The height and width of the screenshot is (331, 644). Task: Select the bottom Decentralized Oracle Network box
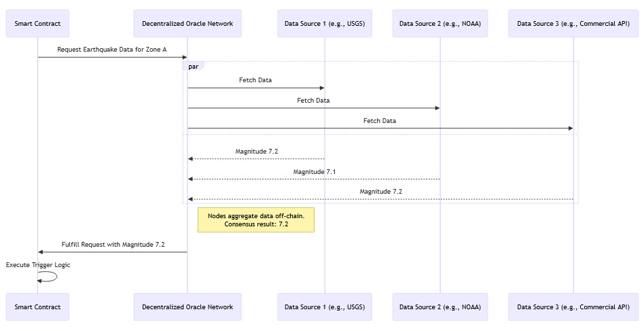[187, 307]
